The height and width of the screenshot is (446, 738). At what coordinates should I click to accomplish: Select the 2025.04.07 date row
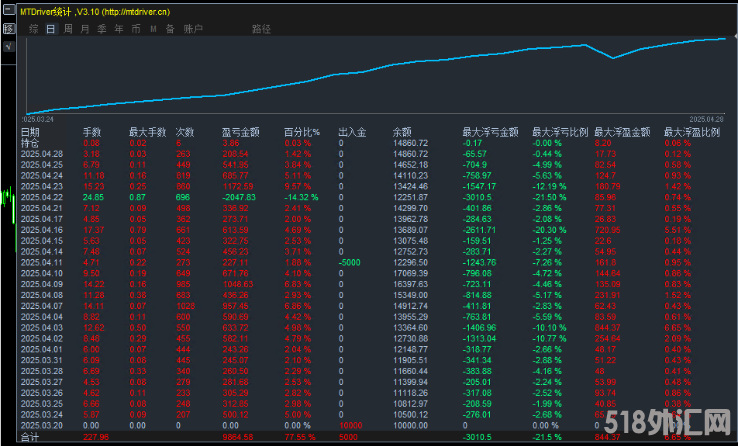42,306
